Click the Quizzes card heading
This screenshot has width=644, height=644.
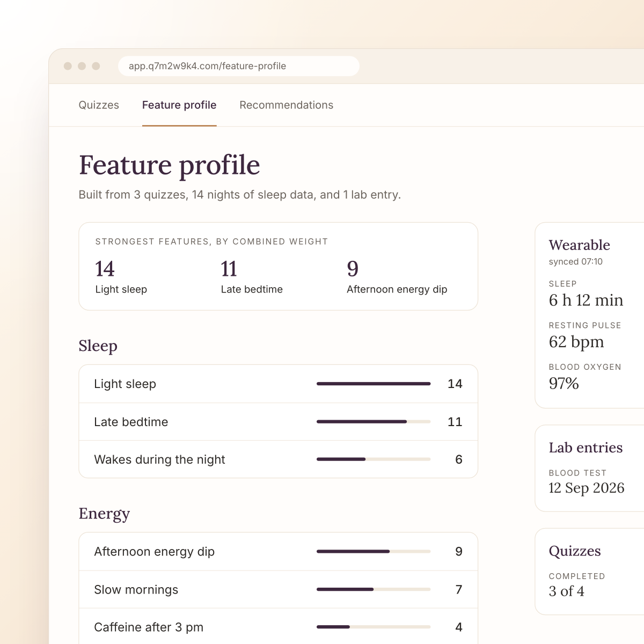click(x=575, y=551)
